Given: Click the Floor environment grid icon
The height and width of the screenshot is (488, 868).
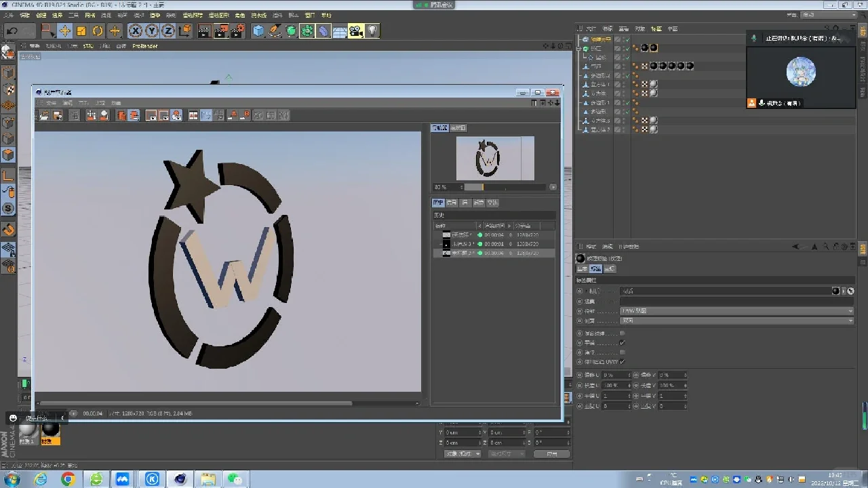Looking at the screenshot, I should click(x=340, y=30).
